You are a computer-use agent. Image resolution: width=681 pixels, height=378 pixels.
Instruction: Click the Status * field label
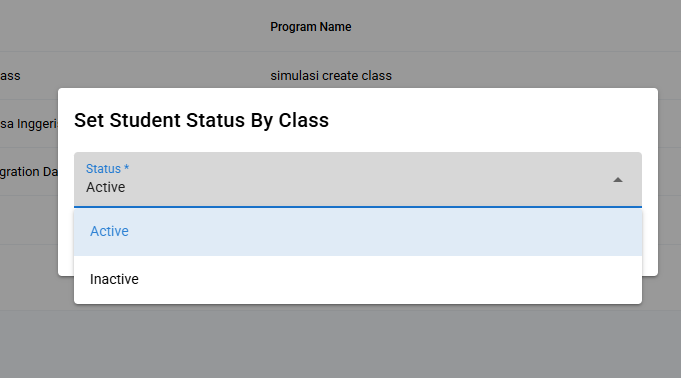click(x=107, y=169)
